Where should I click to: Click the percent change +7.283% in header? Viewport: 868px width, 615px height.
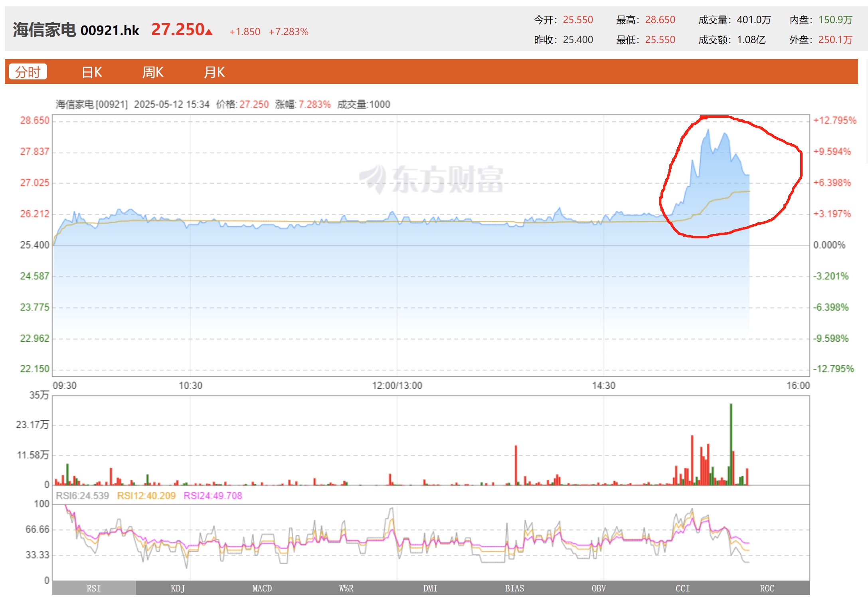(x=289, y=32)
